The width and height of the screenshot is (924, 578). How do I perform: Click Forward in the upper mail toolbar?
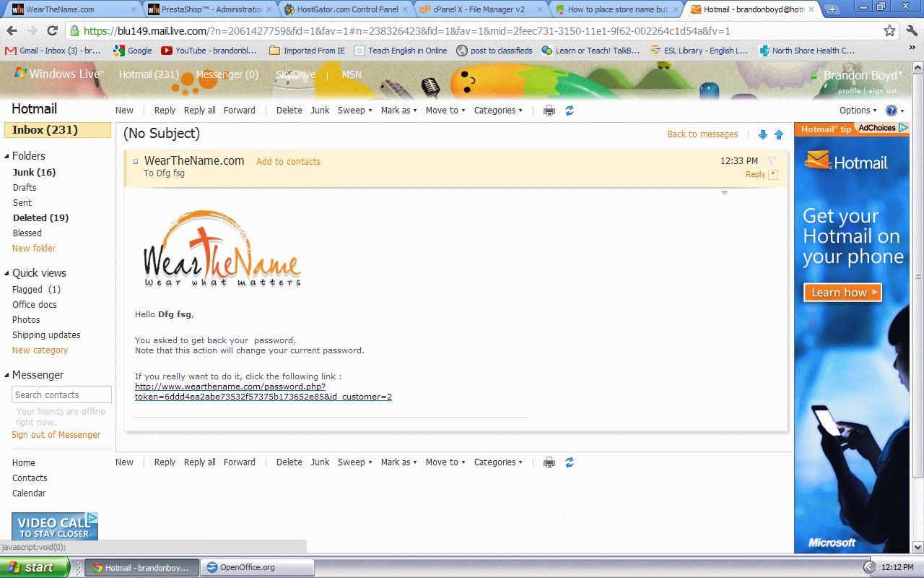tap(240, 111)
